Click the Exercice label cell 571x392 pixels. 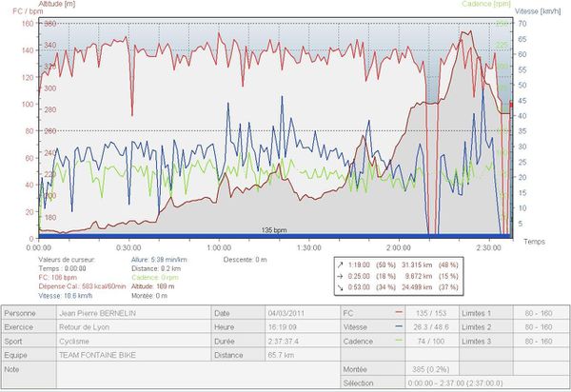click(x=30, y=327)
